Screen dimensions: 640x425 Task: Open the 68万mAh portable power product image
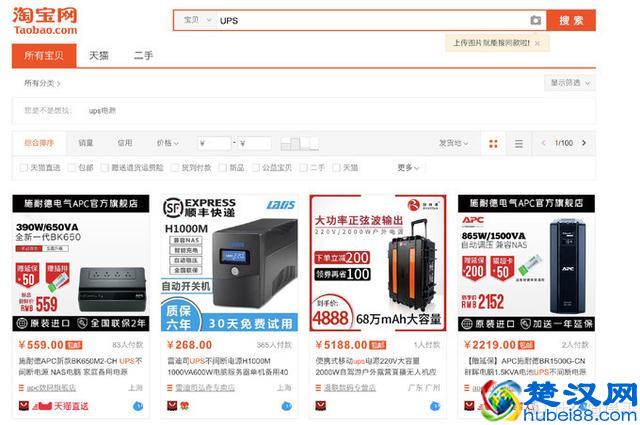point(378,263)
